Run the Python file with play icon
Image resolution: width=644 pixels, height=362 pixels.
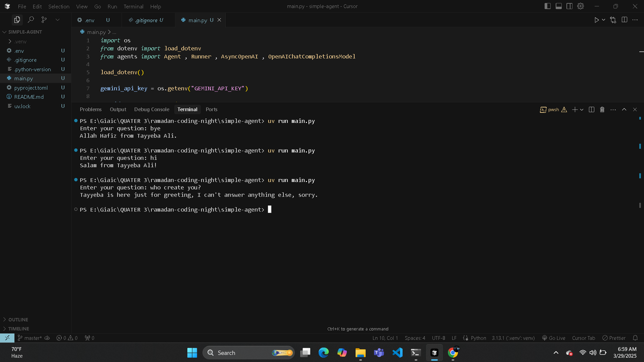coord(596,20)
